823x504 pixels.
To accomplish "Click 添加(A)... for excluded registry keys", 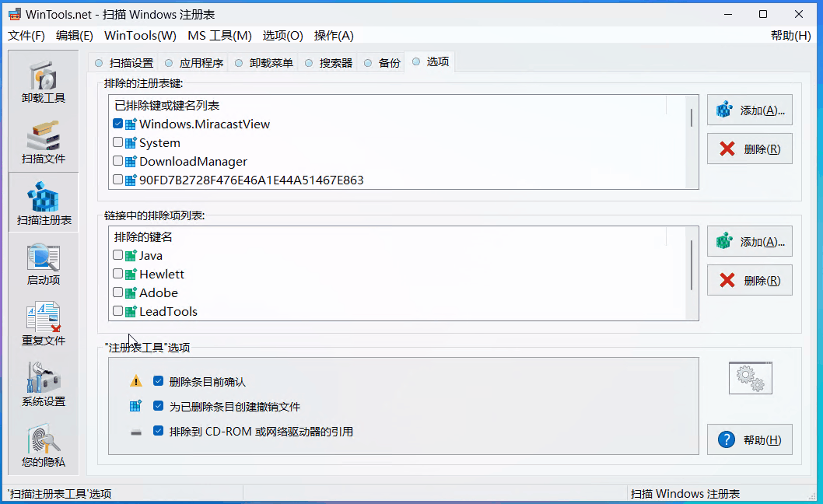I will click(x=750, y=110).
